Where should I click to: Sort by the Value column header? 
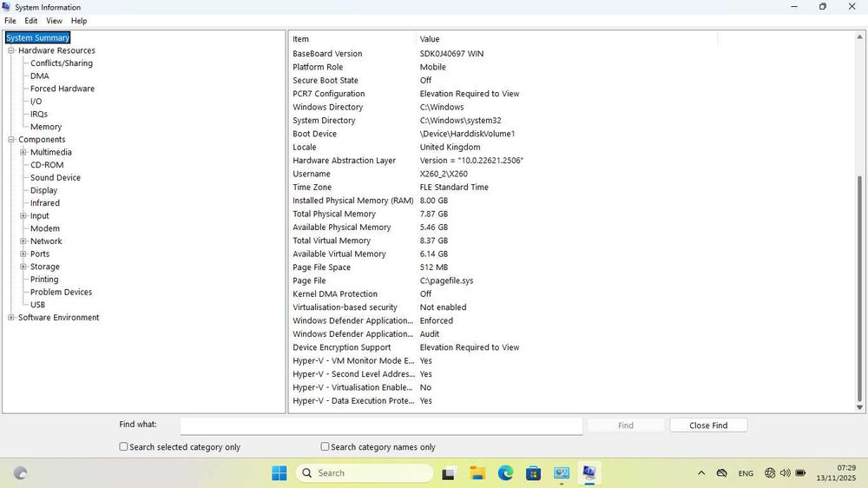(x=566, y=39)
